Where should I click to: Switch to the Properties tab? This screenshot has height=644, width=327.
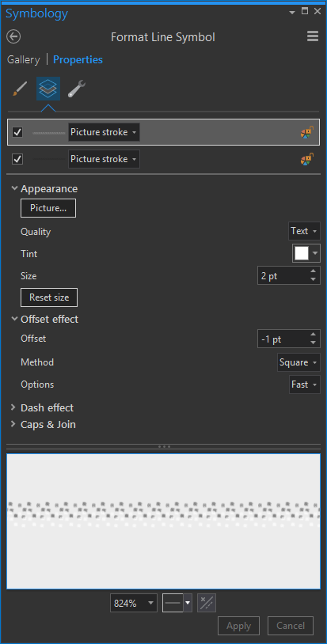tap(78, 60)
